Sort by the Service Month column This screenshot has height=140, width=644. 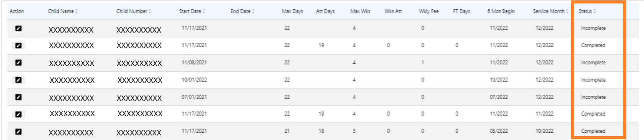coord(551,11)
